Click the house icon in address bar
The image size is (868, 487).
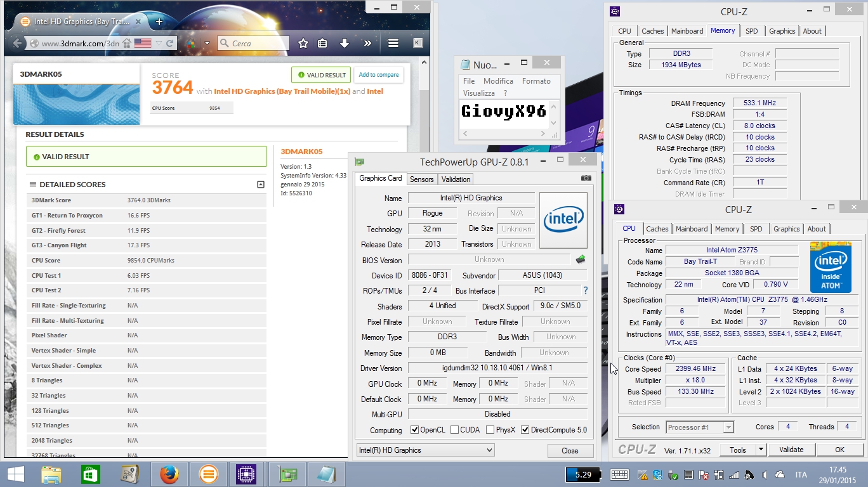tap(127, 43)
